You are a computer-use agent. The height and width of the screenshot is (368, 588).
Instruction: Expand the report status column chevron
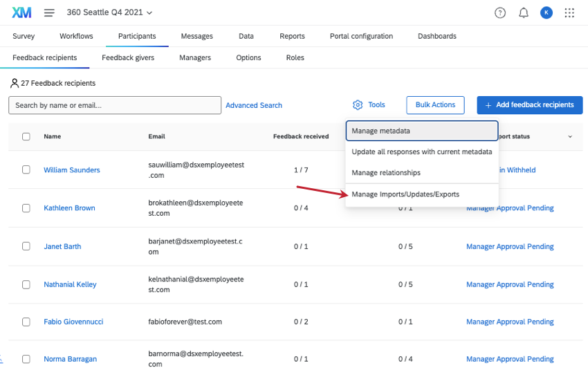[x=570, y=136]
